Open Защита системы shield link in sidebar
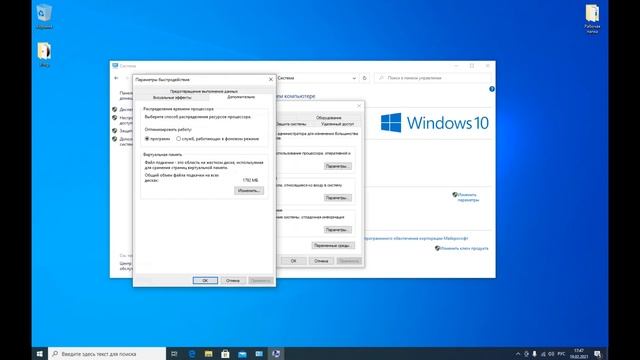The height and width of the screenshot is (360, 640). coord(122,131)
